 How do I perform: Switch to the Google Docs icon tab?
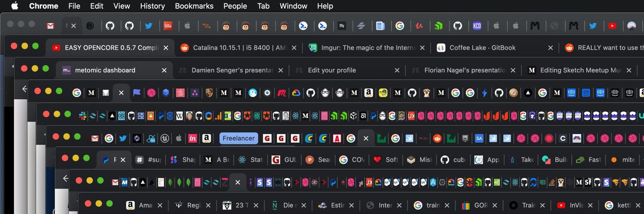coord(380,26)
